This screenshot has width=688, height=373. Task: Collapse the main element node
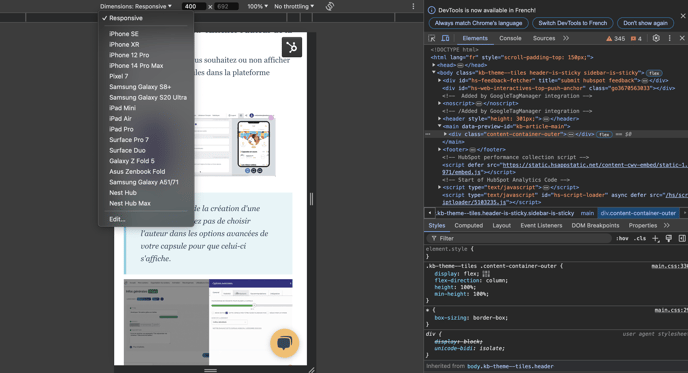(x=440, y=126)
